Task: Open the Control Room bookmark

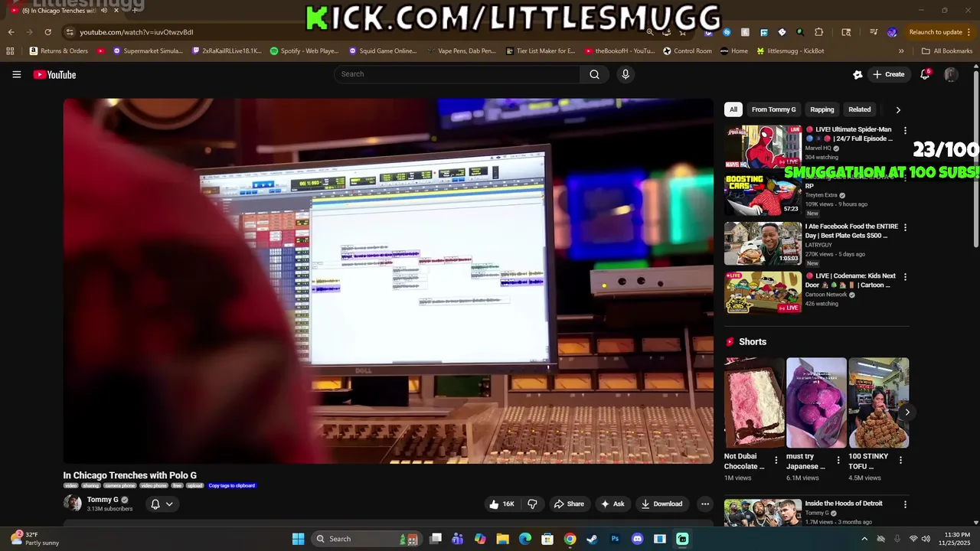Action: coord(687,51)
